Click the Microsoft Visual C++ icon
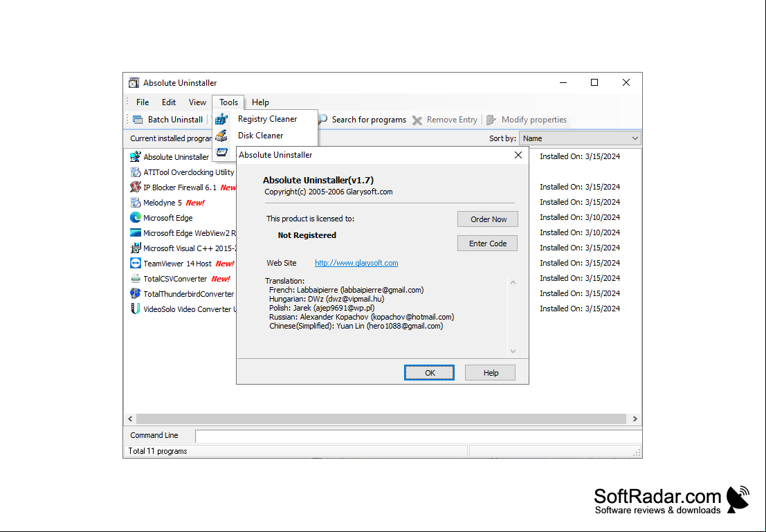This screenshot has width=766, height=532. pyautogui.click(x=136, y=248)
